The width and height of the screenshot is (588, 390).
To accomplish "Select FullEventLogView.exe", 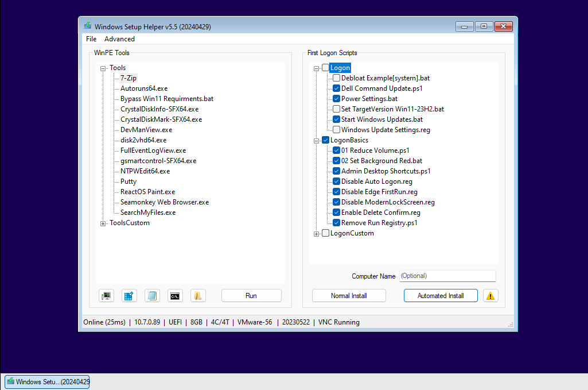I will pyautogui.click(x=153, y=150).
